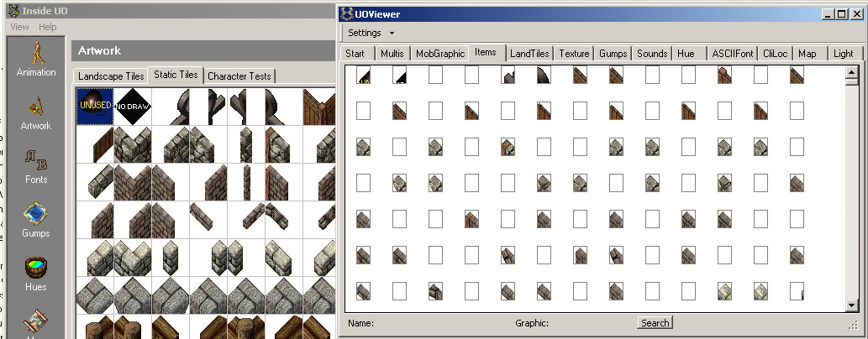Open View menu in Inside UO
The image size is (868, 339).
[x=19, y=27]
